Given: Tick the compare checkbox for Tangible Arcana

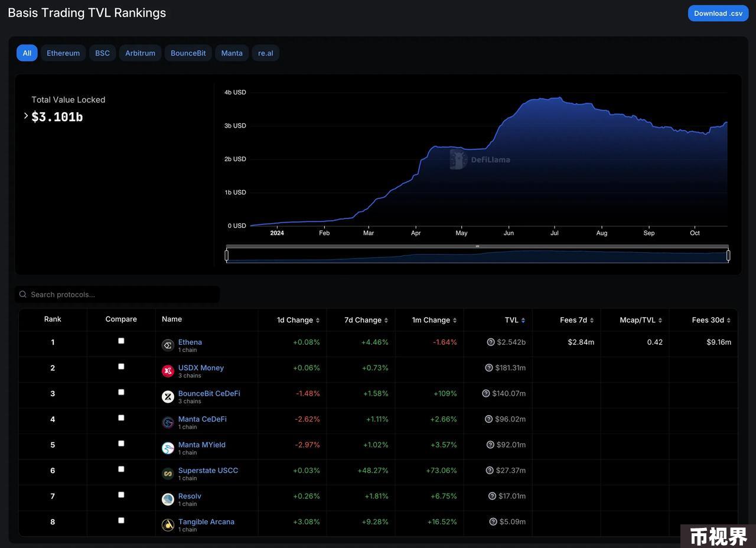Looking at the screenshot, I should [121, 520].
